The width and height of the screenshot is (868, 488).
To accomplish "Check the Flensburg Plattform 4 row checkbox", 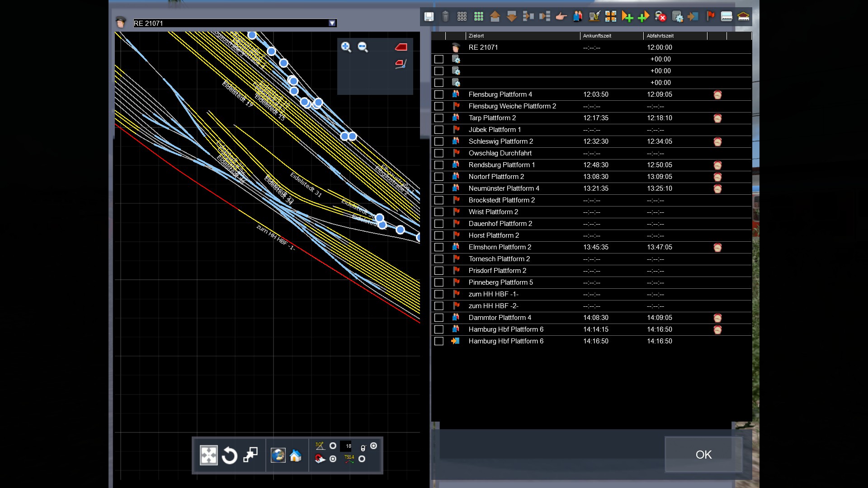I will pyautogui.click(x=439, y=94).
